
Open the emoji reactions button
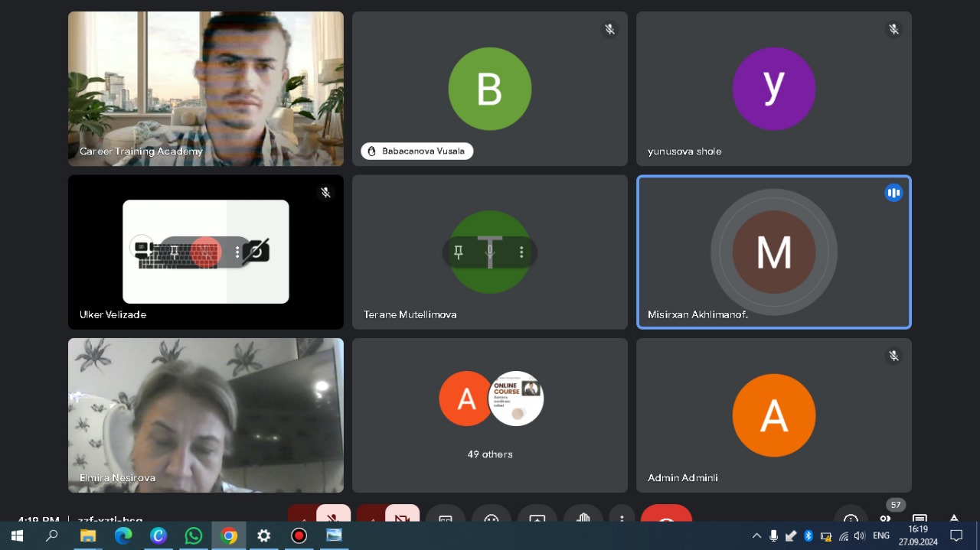tap(491, 516)
